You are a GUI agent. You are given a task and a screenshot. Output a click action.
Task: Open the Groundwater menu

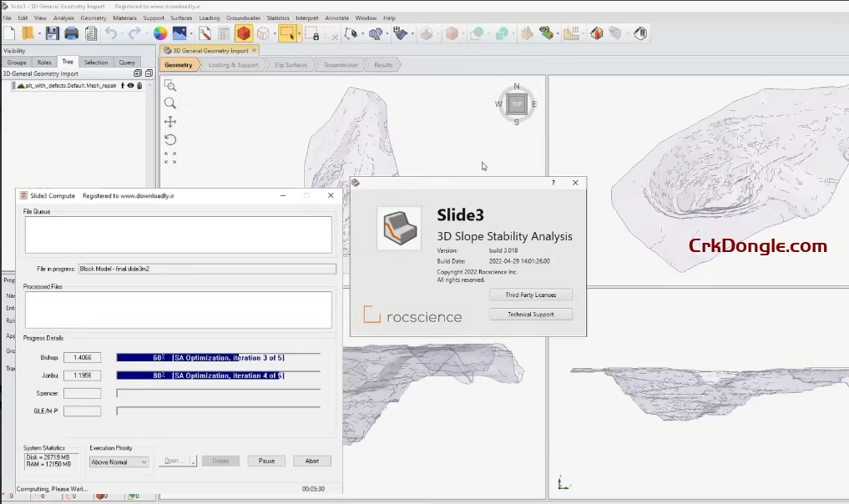tap(242, 18)
